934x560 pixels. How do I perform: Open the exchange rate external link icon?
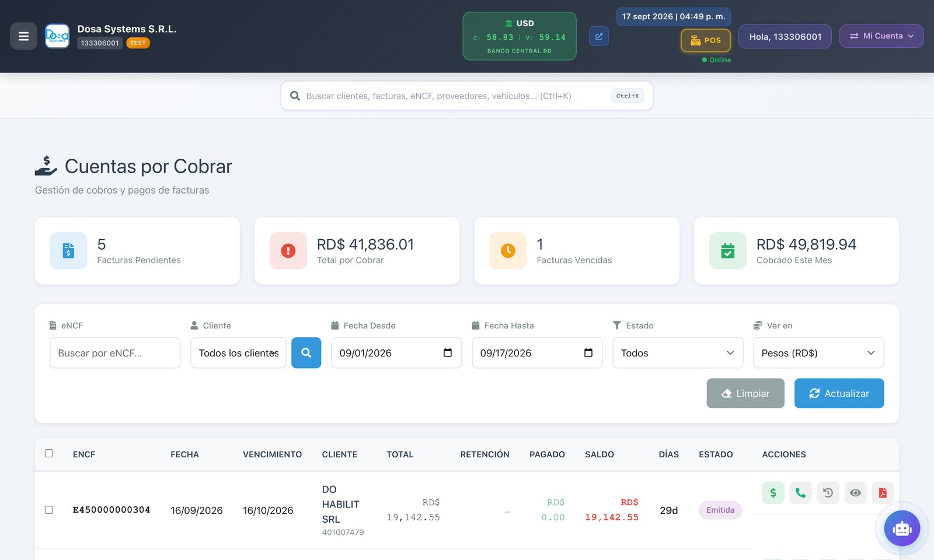tap(599, 36)
